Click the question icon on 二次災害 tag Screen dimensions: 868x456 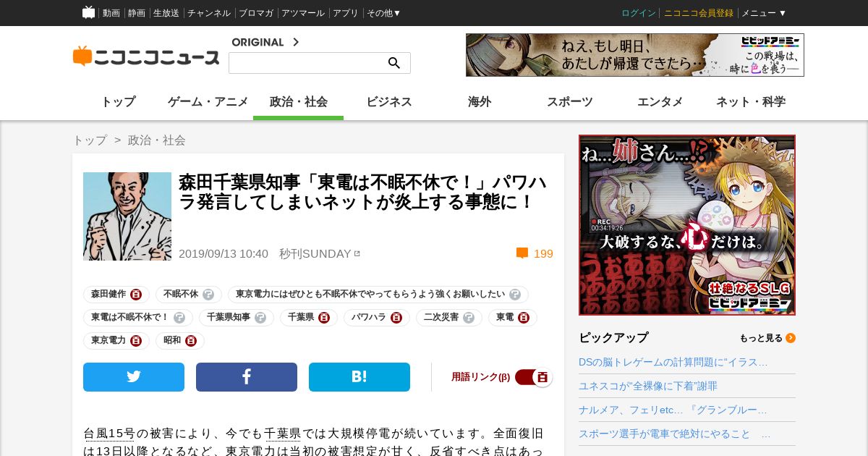(469, 318)
